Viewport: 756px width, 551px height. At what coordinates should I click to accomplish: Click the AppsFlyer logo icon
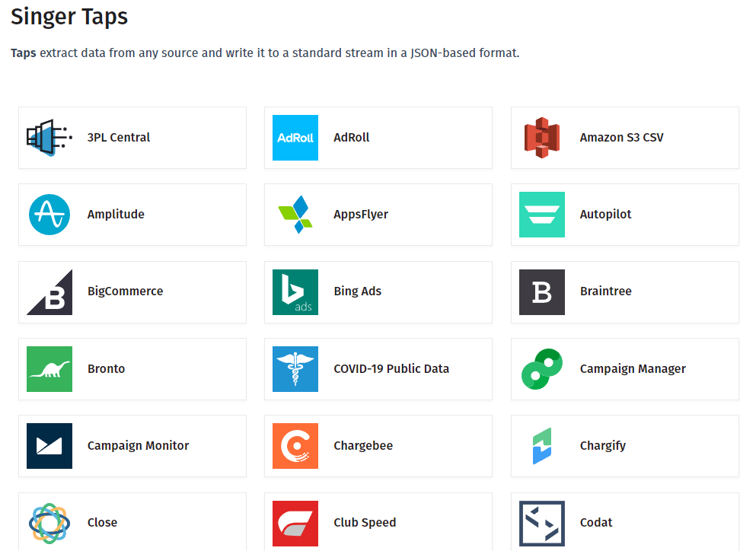point(295,215)
